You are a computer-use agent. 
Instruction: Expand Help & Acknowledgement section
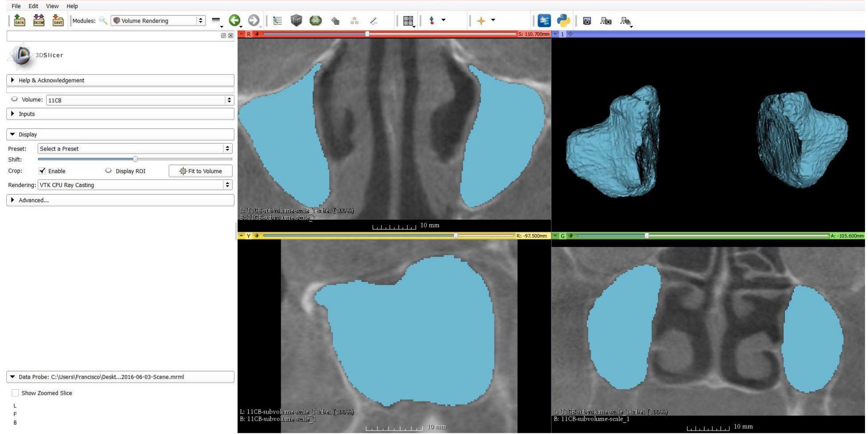[120, 80]
